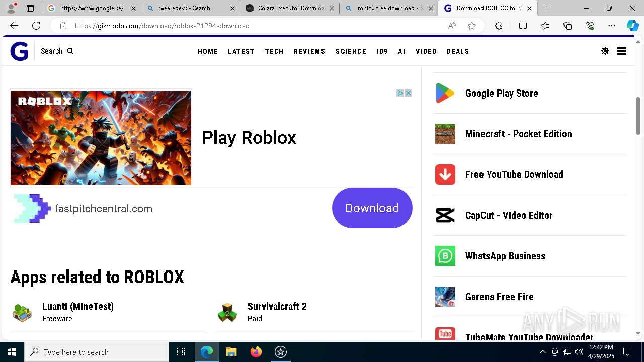Click the TubeMate YouTube Downloader icon

coord(445,334)
